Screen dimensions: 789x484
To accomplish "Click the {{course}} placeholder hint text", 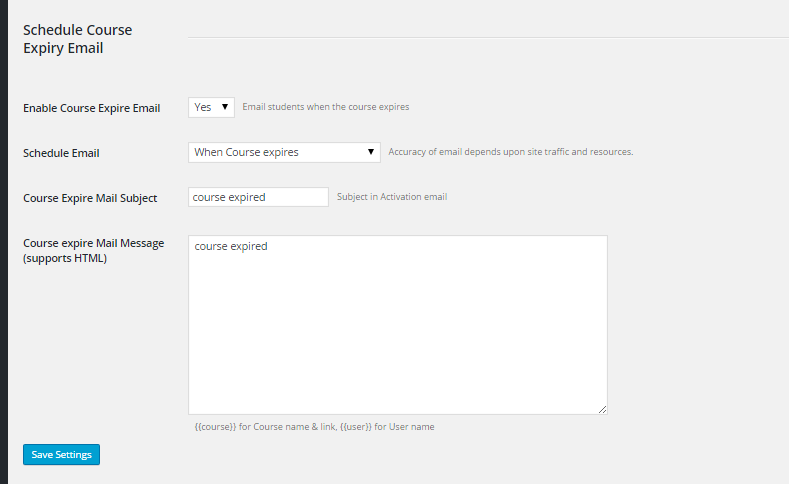I will click(x=266, y=427).
